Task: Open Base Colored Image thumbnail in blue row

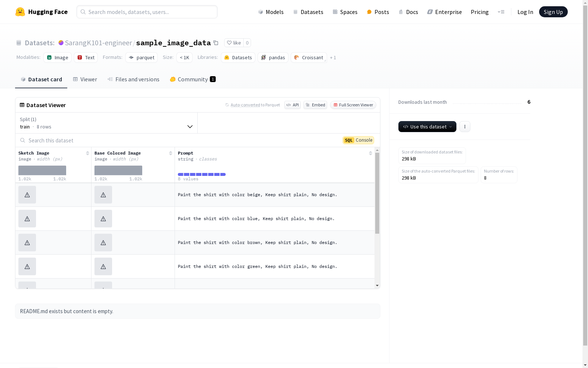Action: (x=103, y=219)
